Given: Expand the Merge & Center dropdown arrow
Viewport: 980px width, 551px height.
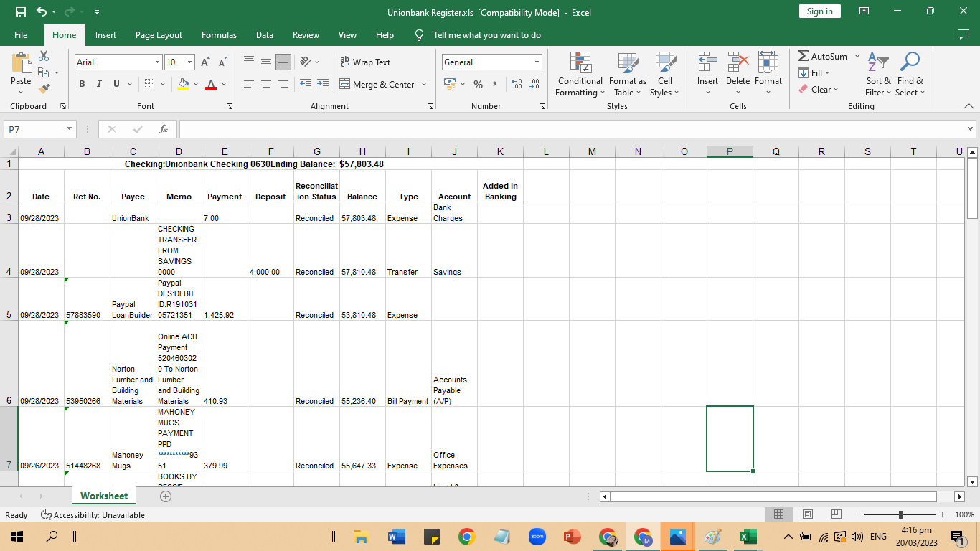Looking at the screenshot, I should tap(424, 84).
